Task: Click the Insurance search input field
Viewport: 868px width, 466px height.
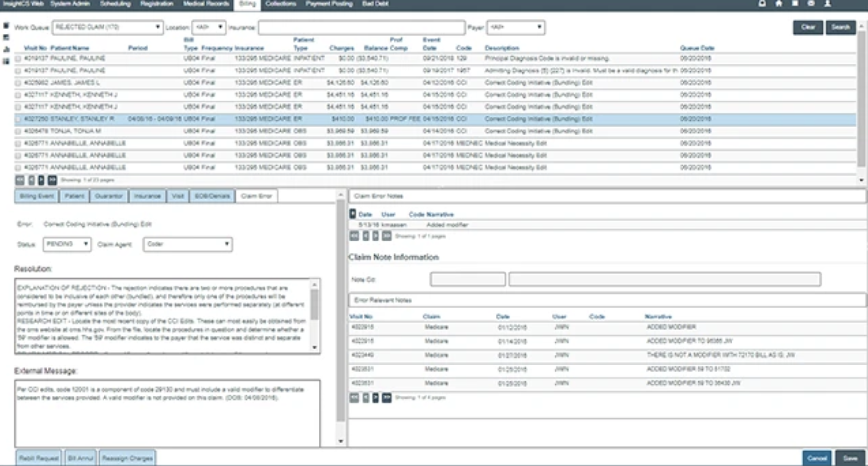Action: (x=362, y=27)
